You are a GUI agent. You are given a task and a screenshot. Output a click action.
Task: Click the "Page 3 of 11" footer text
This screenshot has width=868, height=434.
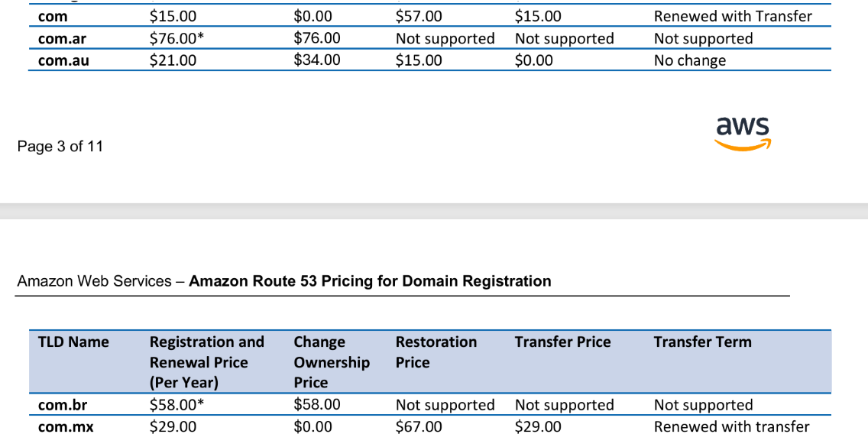point(60,146)
